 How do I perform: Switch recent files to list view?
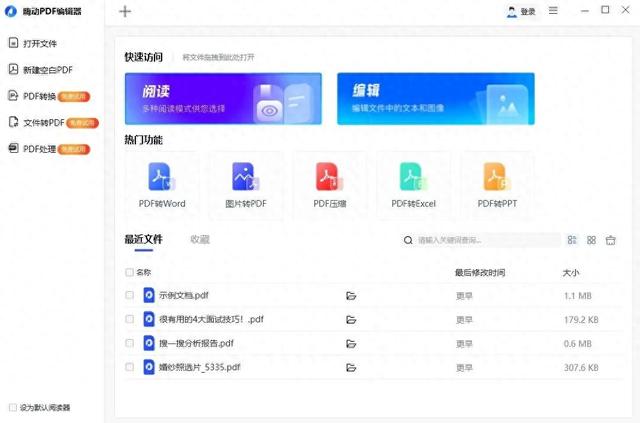click(572, 240)
